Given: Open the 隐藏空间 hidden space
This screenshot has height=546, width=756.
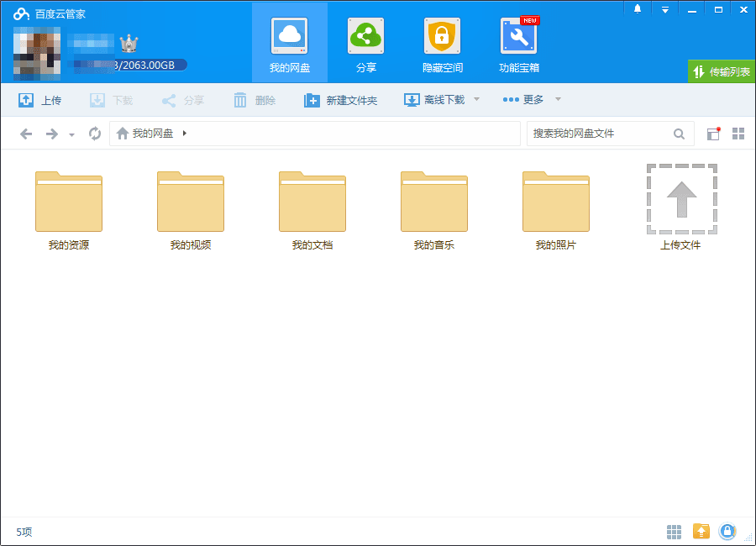Looking at the screenshot, I should coord(442,42).
